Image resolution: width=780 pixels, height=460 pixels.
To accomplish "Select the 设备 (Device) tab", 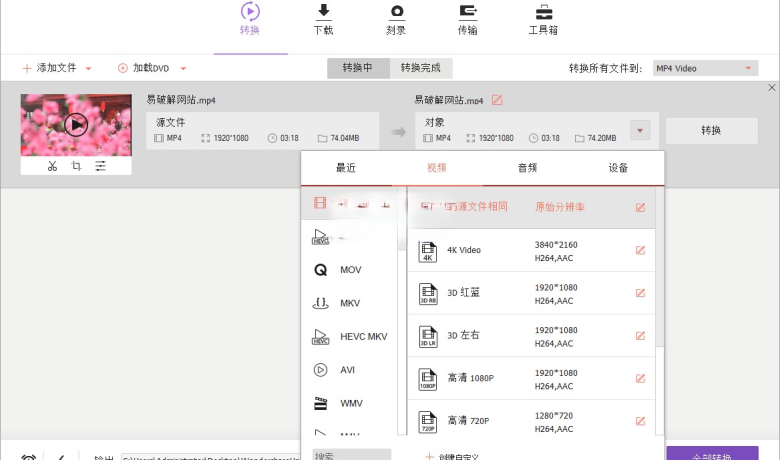I will 618,168.
